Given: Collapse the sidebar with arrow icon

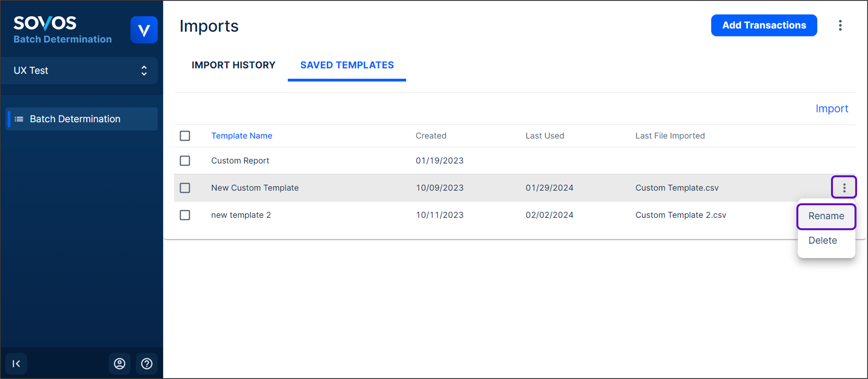Looking at the screenshot, I should point(16,363).
